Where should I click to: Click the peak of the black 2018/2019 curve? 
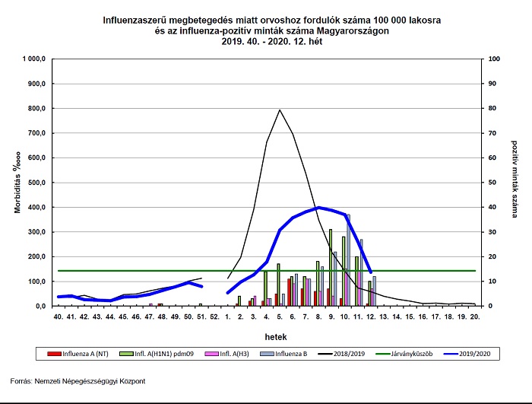pyautogui.click(x=280, y=110)
